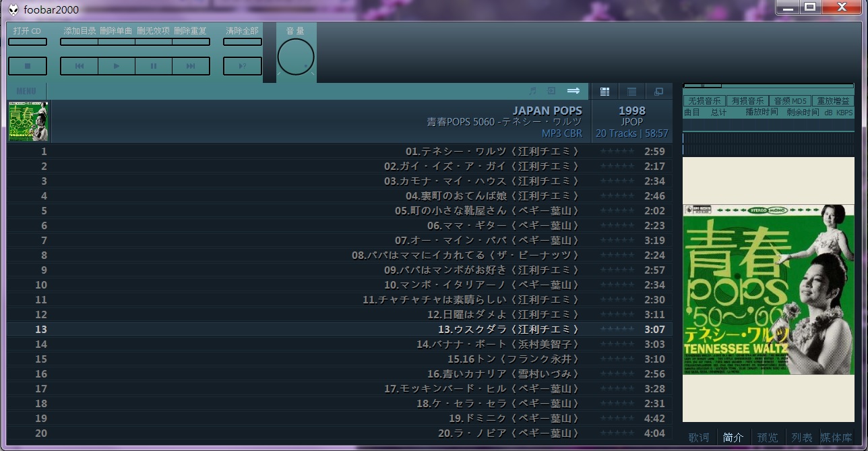The image size is (868, 451).
Task: Maximize the foobar2000 window
Action: point(809,7)
